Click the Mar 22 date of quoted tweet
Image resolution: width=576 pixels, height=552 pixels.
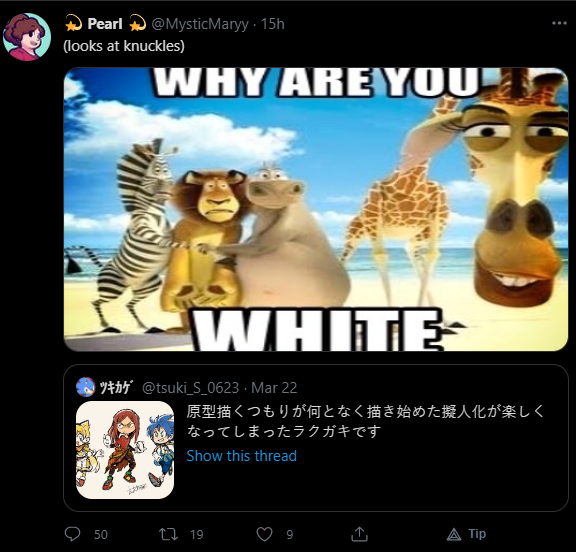point(274,388)
